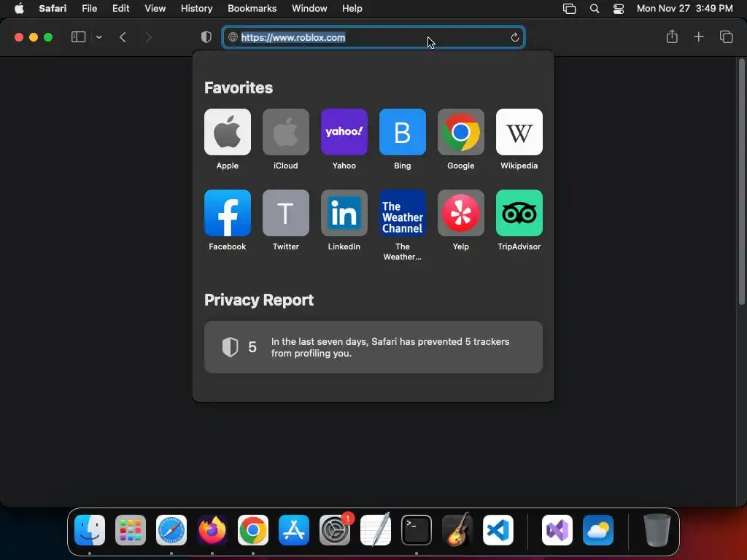This screenshot has height=560, width=747.
Task: Open Trash from the Dock
Action: tap(657, 530)
